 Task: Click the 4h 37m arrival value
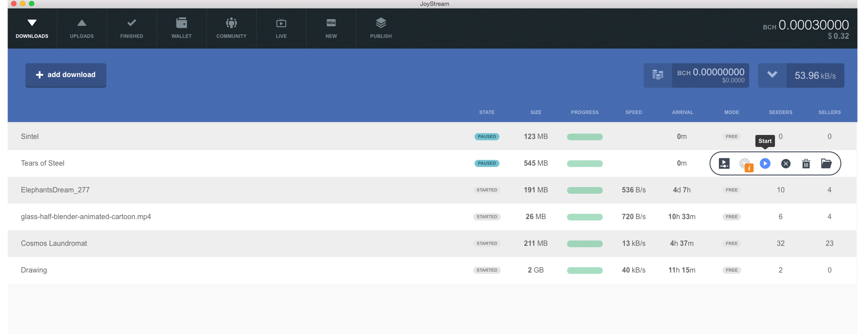point(682,244)
